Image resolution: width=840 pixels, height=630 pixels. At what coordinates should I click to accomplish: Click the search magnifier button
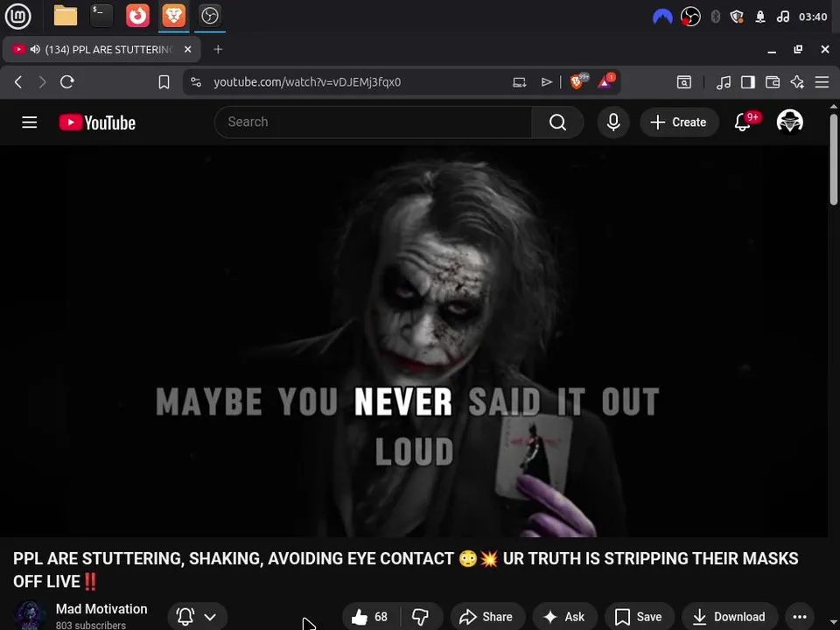click(557, 122)
